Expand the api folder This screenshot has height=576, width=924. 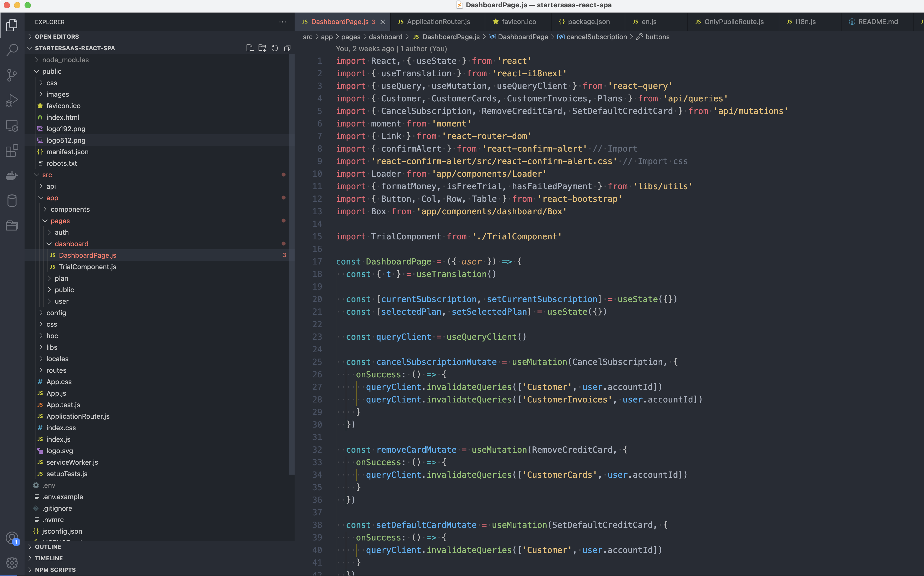[x=157, y=186]
